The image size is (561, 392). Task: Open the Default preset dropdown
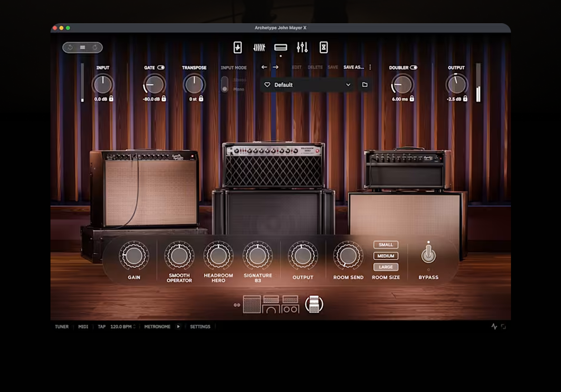(x=307, y=85)
